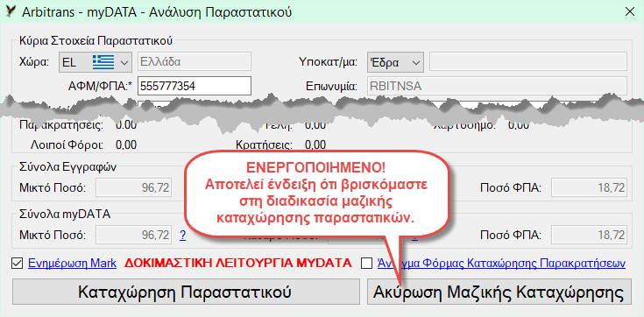Click the ΑΦΜ/ΦΠΑ input field

pyautogui.click(x=195, y=86)
